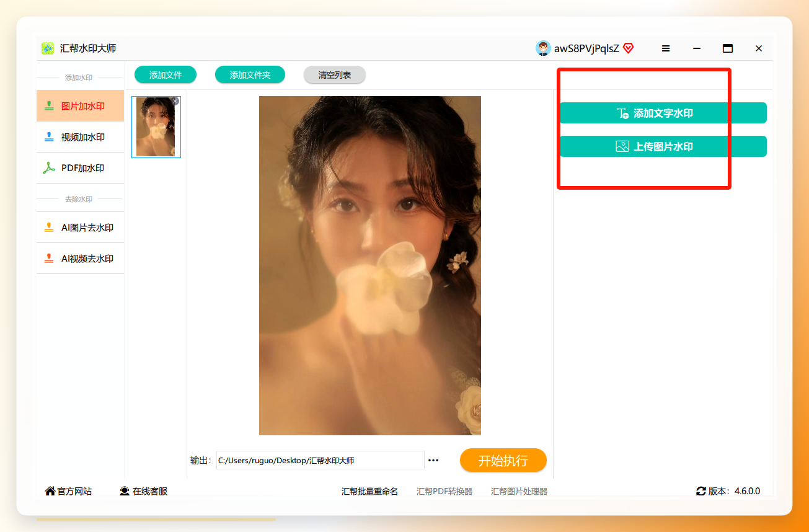Choose AI视频去水印 from the sidebar
The image size is (809, 532).
coord(81,259)
